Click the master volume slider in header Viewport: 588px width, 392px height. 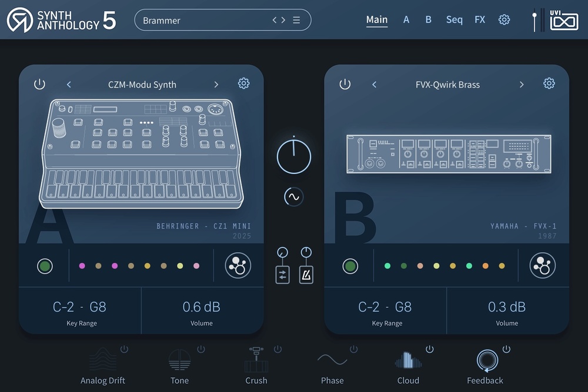pos(534,21)
